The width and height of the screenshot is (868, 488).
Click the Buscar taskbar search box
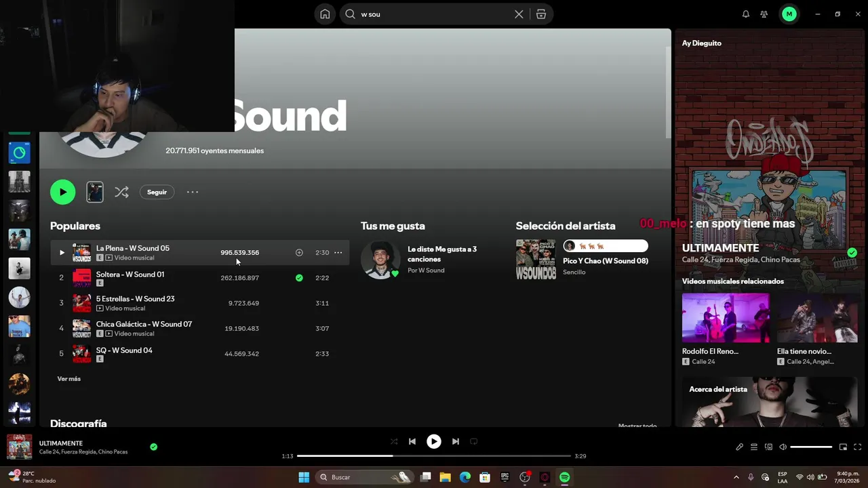tap(366, 477)
